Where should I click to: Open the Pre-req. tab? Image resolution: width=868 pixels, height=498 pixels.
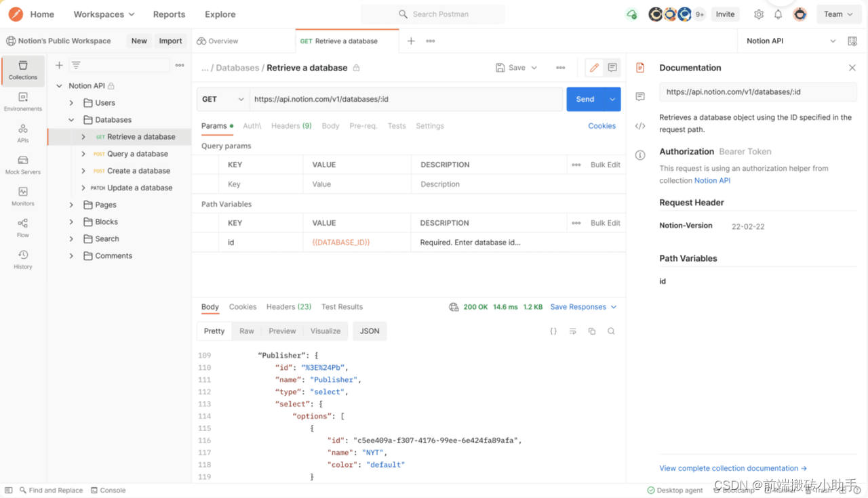point(363,126)
